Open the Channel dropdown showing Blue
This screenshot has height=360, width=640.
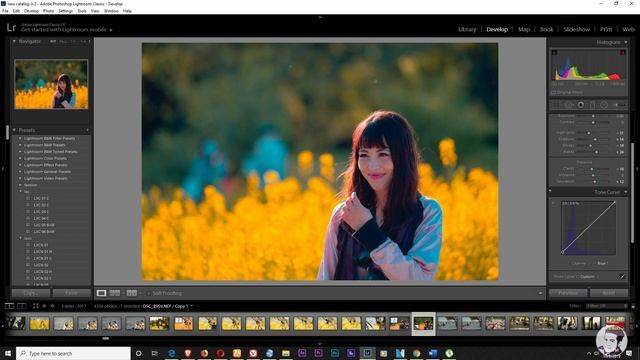click(x=602, y=263)
